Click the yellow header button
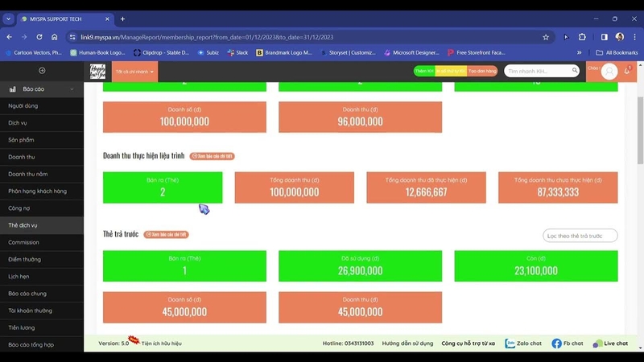 pyautogui.click(x=451, y=71)
